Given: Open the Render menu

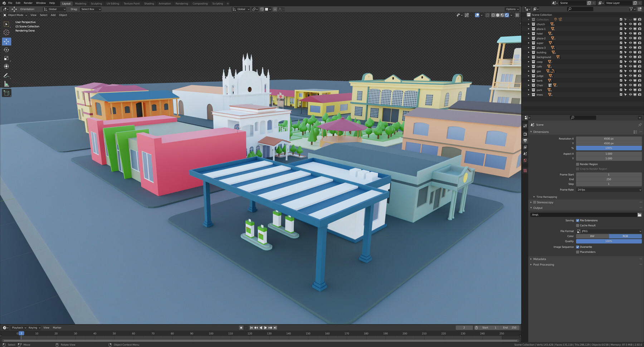Looking at the screenshot, I should coord(28,3).
